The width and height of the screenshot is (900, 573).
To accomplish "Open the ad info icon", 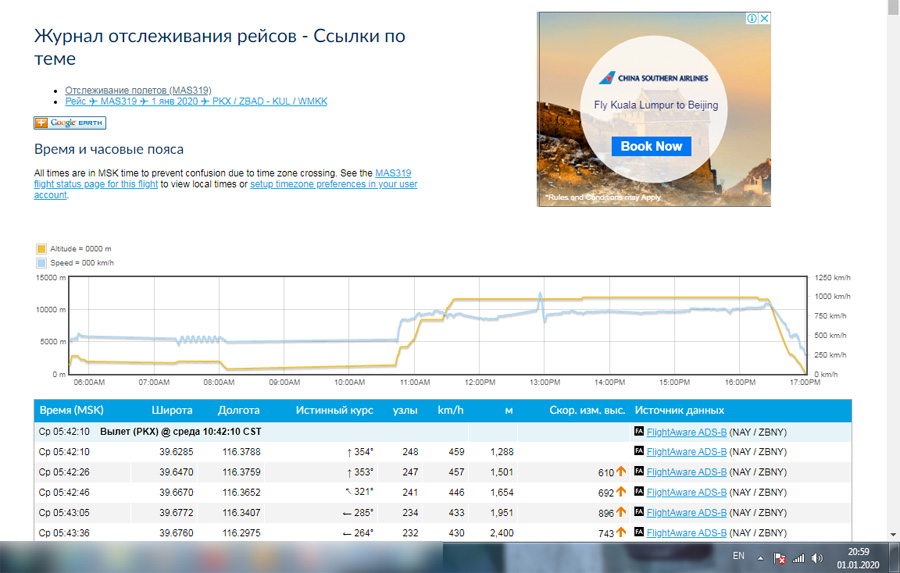I will point(752,18).
